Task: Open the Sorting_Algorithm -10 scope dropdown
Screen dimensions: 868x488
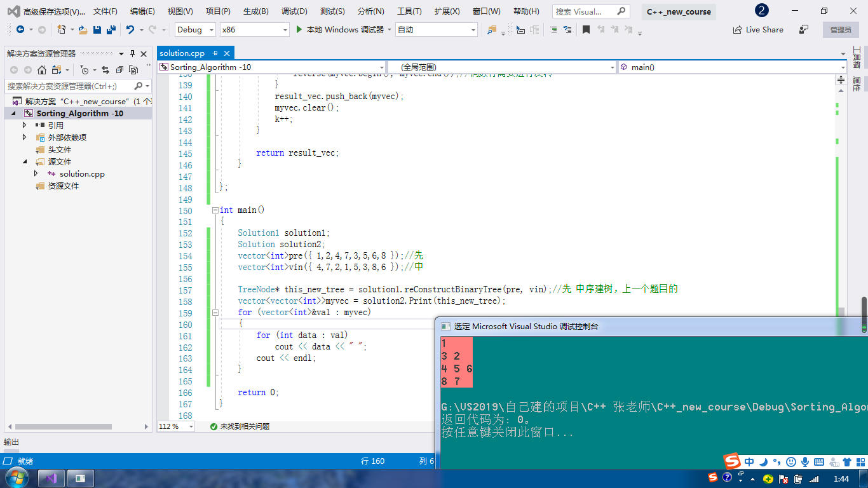Action: 271,67
